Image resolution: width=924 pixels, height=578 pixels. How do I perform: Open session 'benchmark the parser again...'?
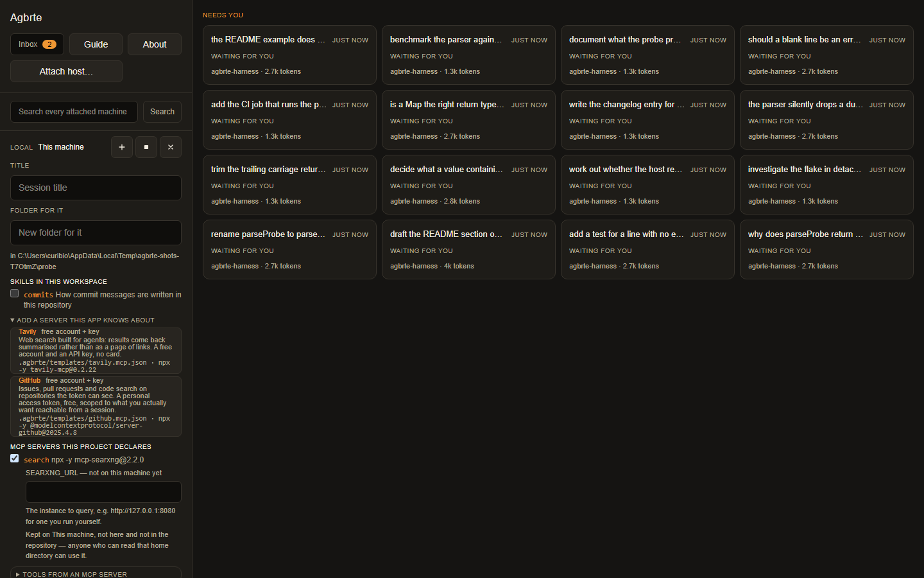(468, 55)
